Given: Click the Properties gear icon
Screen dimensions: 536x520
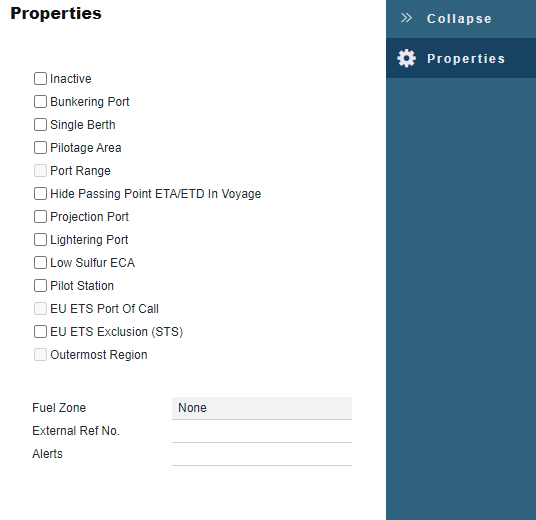Looking at the screenshot, I should coord(406,58).
